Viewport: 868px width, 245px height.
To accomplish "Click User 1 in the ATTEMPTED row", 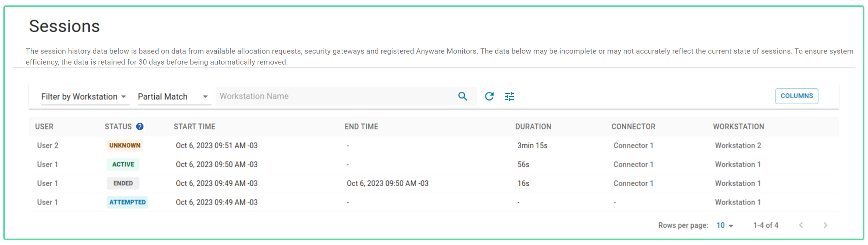I will [x=47, y=202].
